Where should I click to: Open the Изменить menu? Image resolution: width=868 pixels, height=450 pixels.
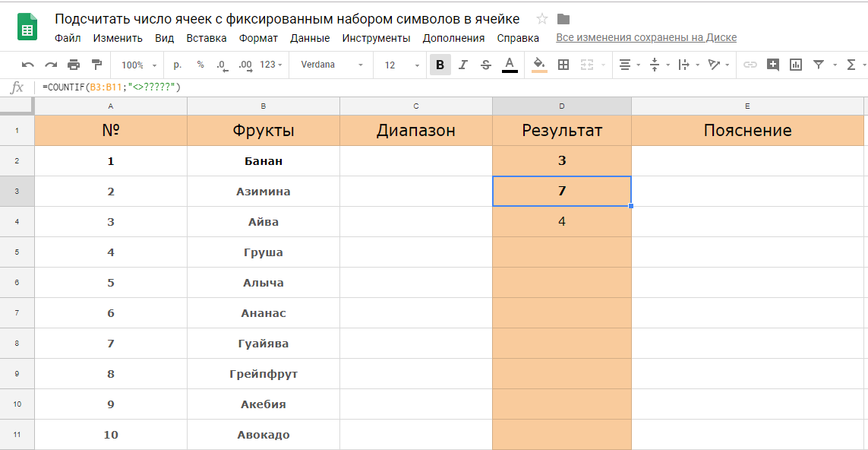tap(118, 38)
